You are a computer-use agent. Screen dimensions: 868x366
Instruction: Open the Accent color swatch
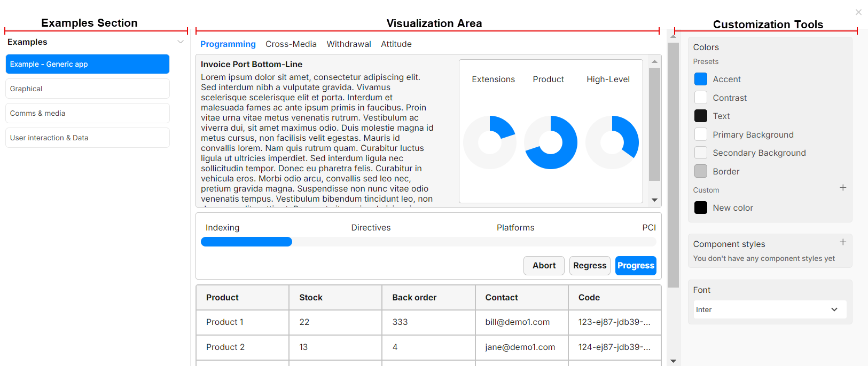701,79
